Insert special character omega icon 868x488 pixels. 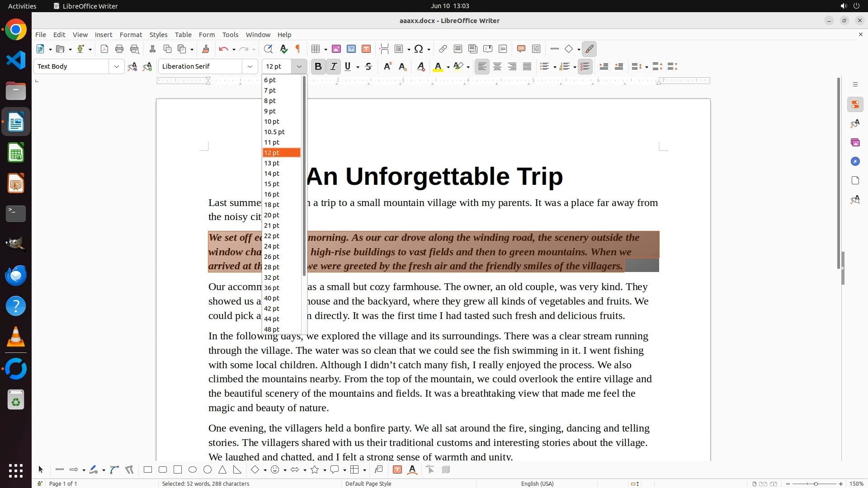(x=419, y=49)
